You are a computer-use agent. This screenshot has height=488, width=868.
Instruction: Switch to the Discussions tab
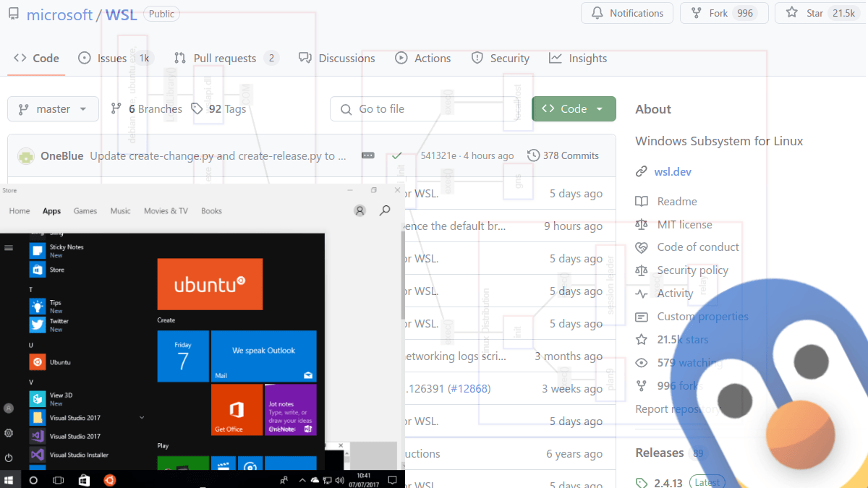click(x=337, y=59)
